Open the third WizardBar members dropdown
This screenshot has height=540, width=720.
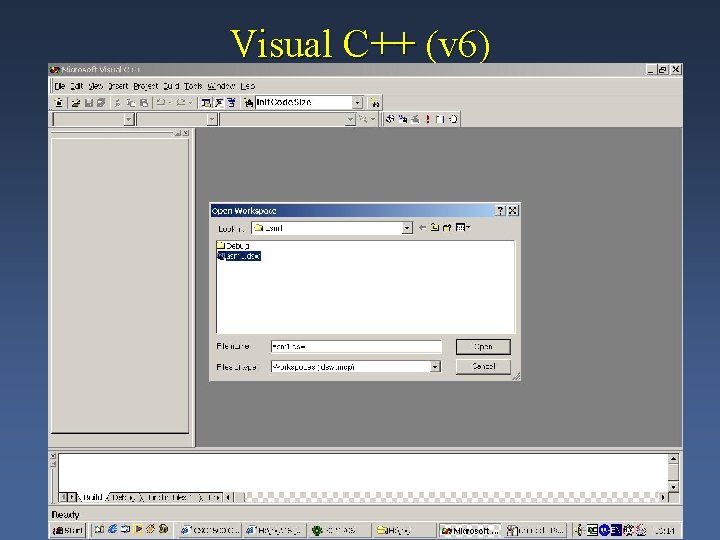350,119
